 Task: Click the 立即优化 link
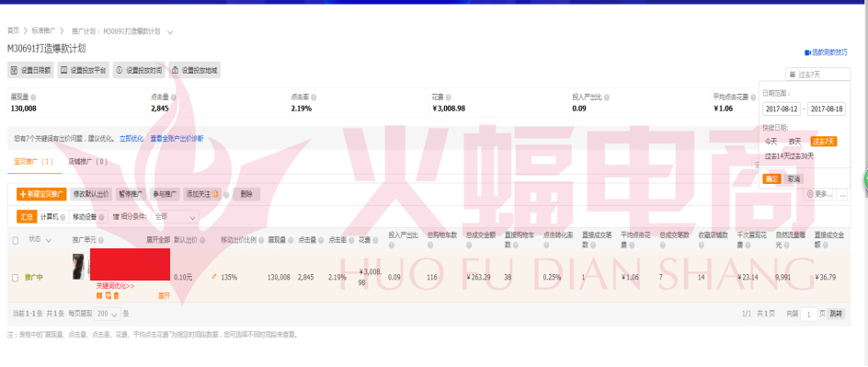coord(131,138)
